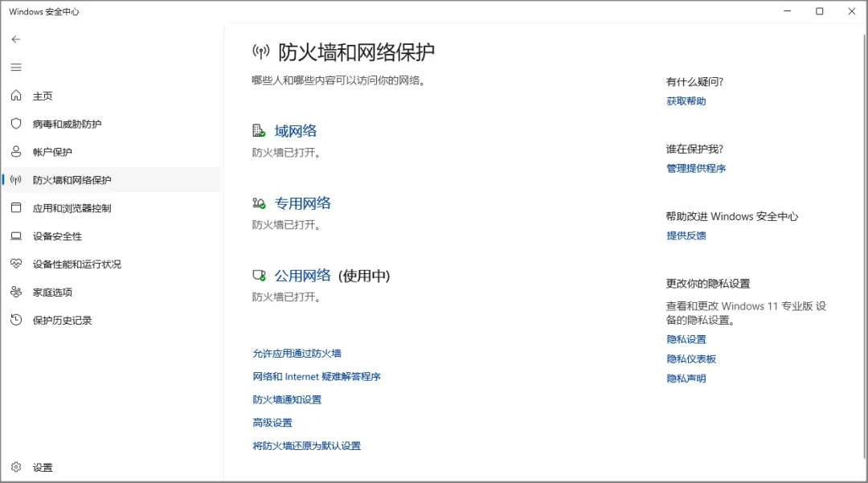Open 防火墙通知设置
The height and width of the screenshot is (483, 868).
pyautogui.click(x=287, y=399)
